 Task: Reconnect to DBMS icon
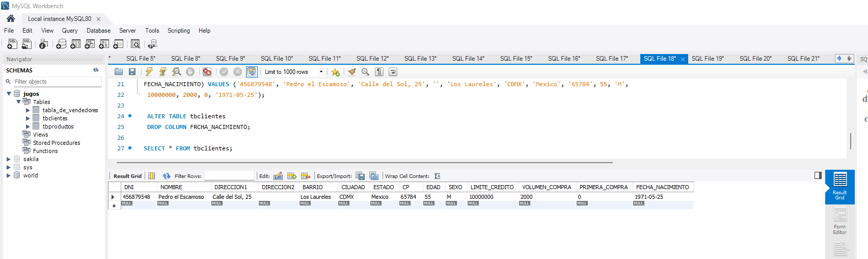(x=152, y=44)
